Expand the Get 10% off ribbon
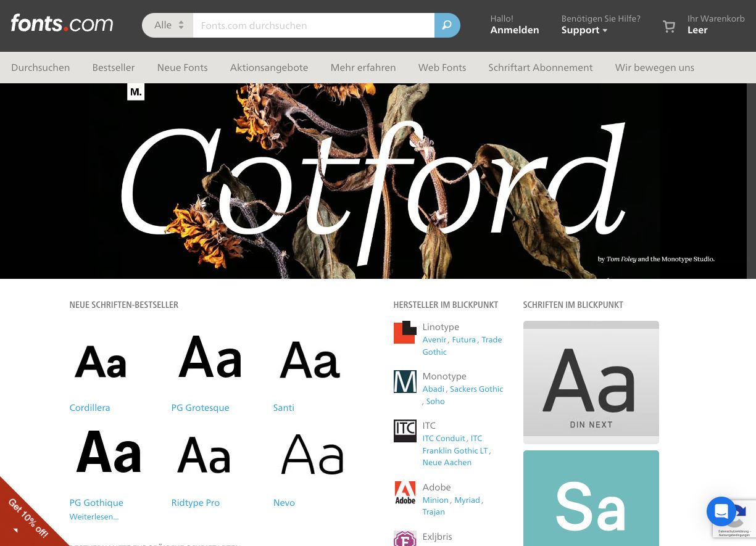Screen dimensions: 756x546 (28, 518)
